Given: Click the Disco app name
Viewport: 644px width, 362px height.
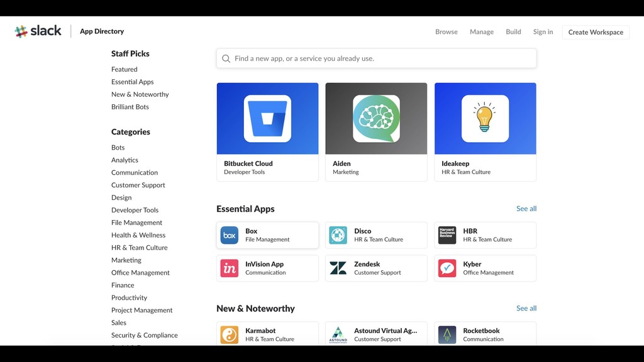Looking at the screenshot, I should click(x=363, y=231).
